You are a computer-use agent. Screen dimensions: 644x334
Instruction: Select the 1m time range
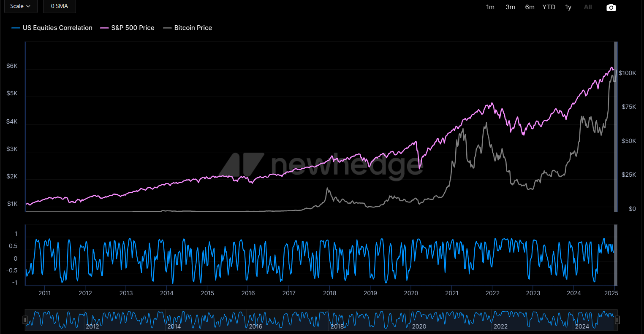coord(490,7)
